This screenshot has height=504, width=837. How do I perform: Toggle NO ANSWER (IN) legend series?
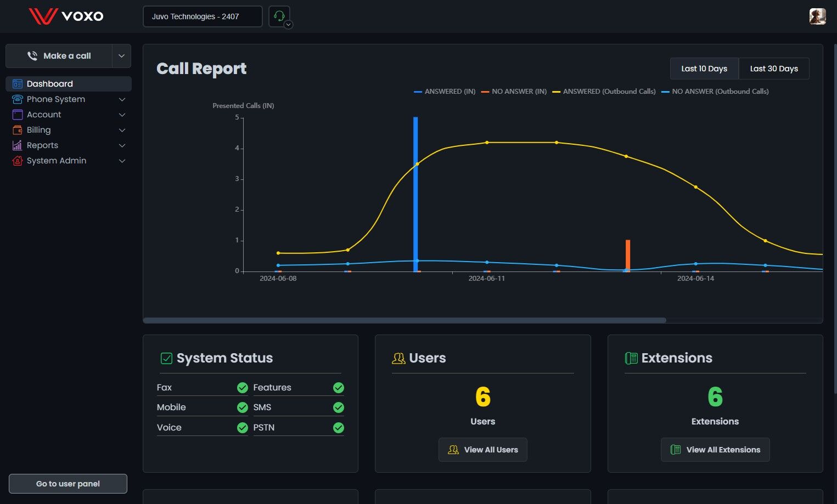click(514, 92)
